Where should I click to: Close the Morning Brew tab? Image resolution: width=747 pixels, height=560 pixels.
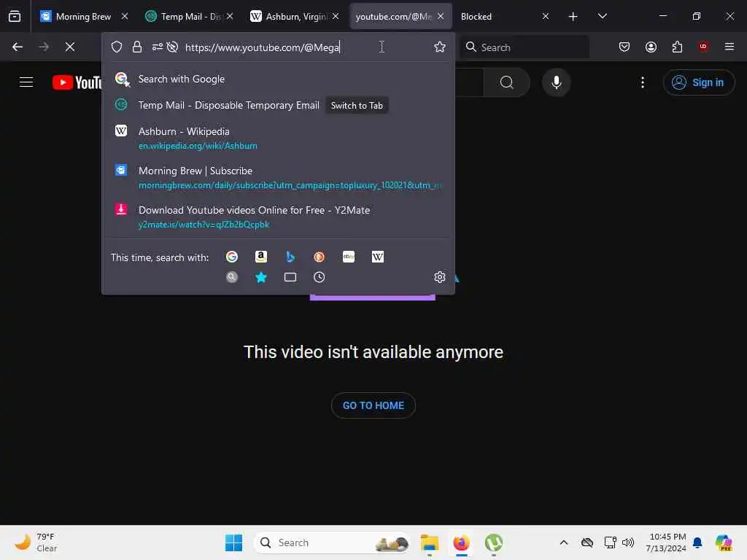point(124,16)
